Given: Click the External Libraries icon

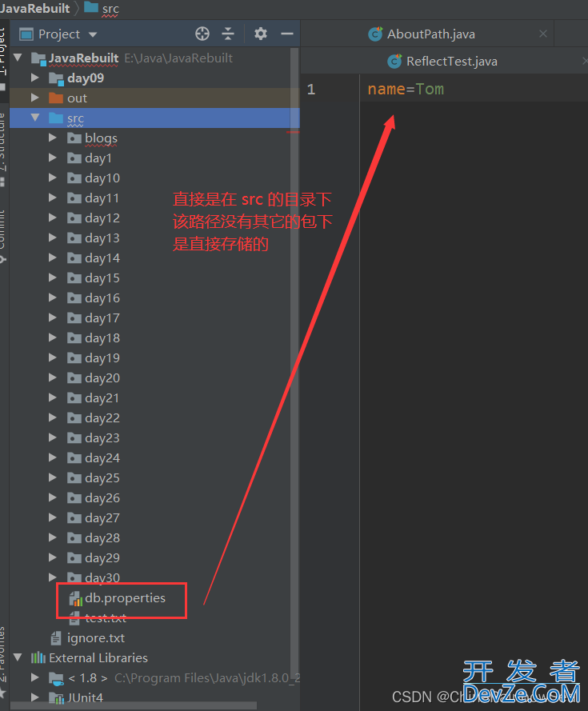Looking at the screenshot, I should [38, 657].
